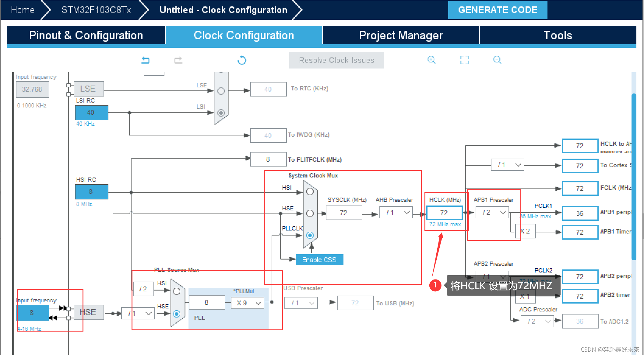Screen dimensions: 644x355
Task: Click the APB1 Timer clocks 72 box
Action: point(580,232)
